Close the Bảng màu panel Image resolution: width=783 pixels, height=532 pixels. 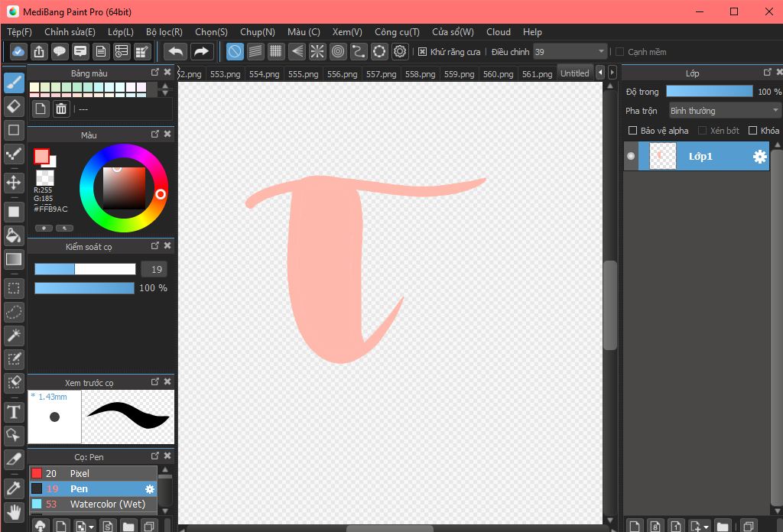[167, 73]
